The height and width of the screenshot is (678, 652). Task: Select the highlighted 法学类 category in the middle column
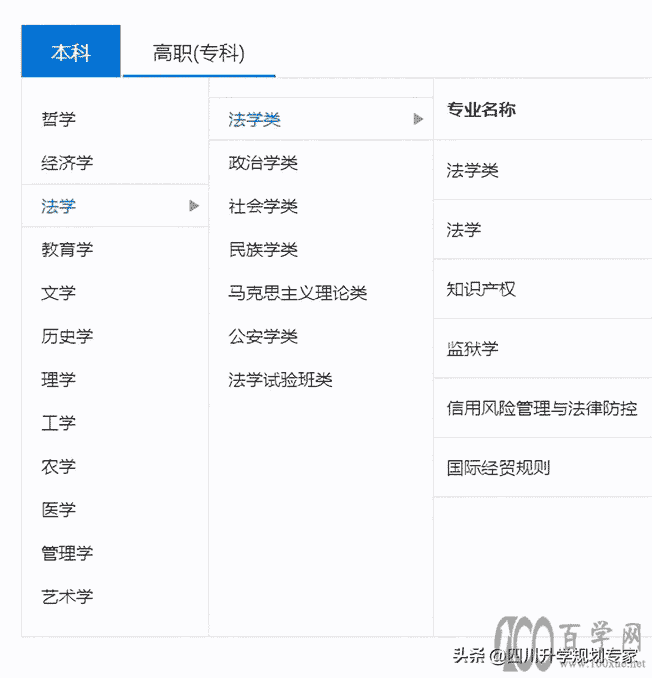(x=321, y=119)
